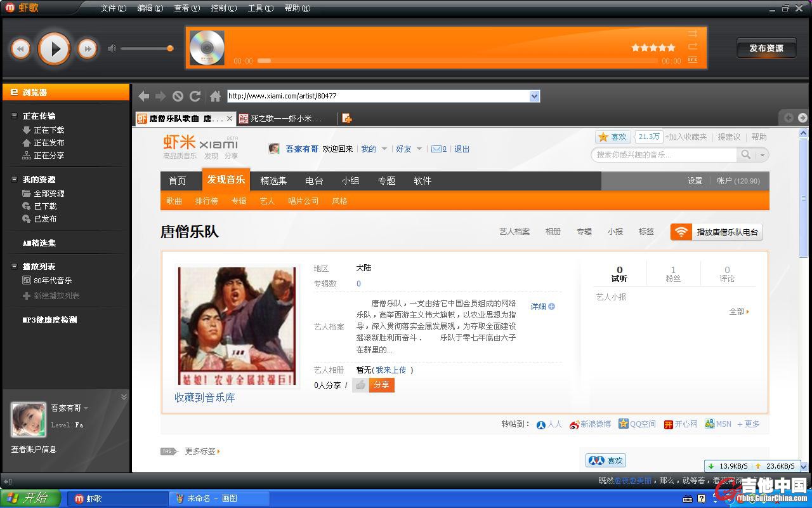Open a new tab icon
Viewport: 812px width, 508px height.
click(x=346, y=118)
